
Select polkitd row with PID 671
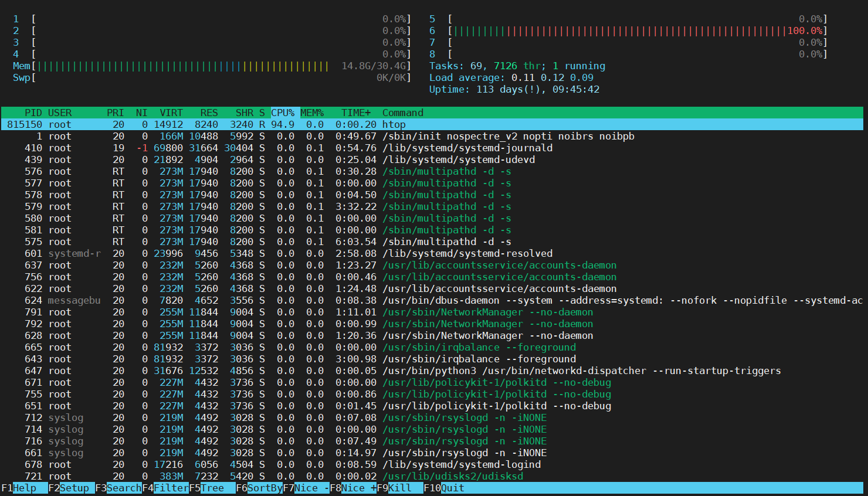432,382
